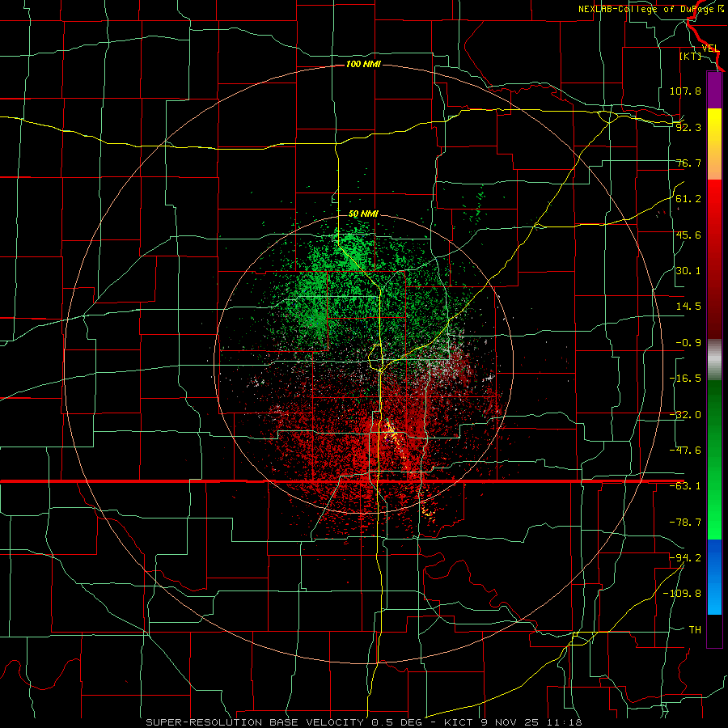Click the -94.2 velocity scale value

[x=685, y=558]
